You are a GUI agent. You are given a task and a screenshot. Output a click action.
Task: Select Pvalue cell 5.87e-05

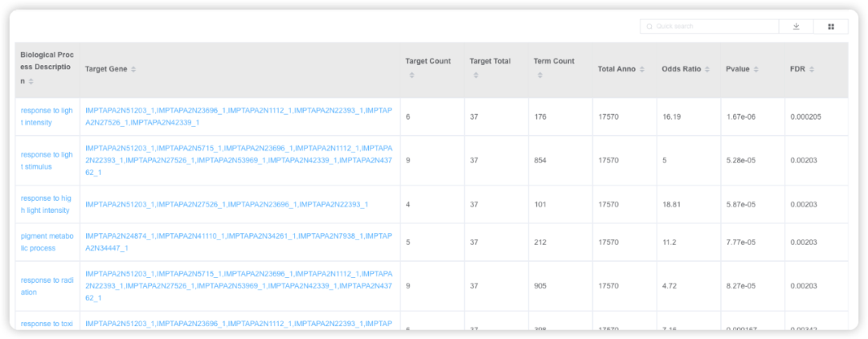click(741, 205)
